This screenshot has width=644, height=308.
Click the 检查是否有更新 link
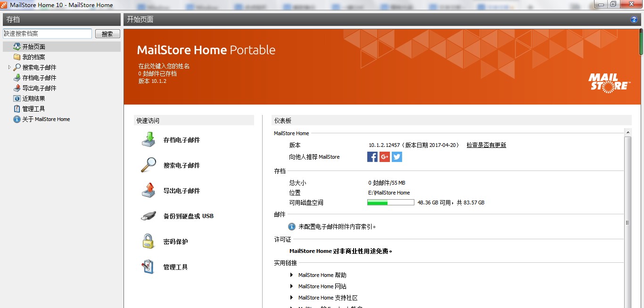pos(486,145)
